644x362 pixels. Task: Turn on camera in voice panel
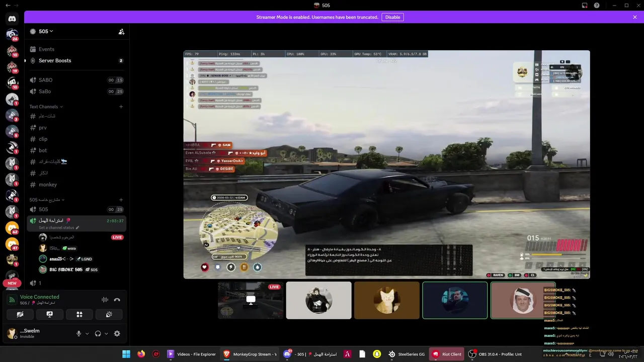(20, 314)
